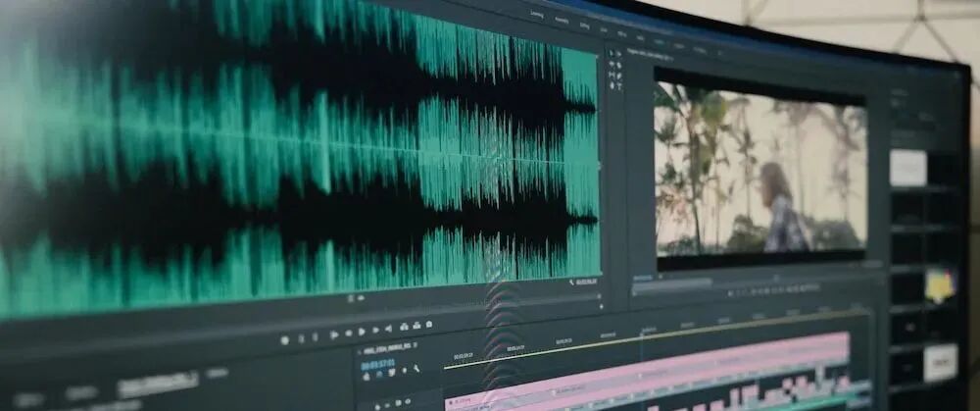Select the Ripple Edit tool

612,65
